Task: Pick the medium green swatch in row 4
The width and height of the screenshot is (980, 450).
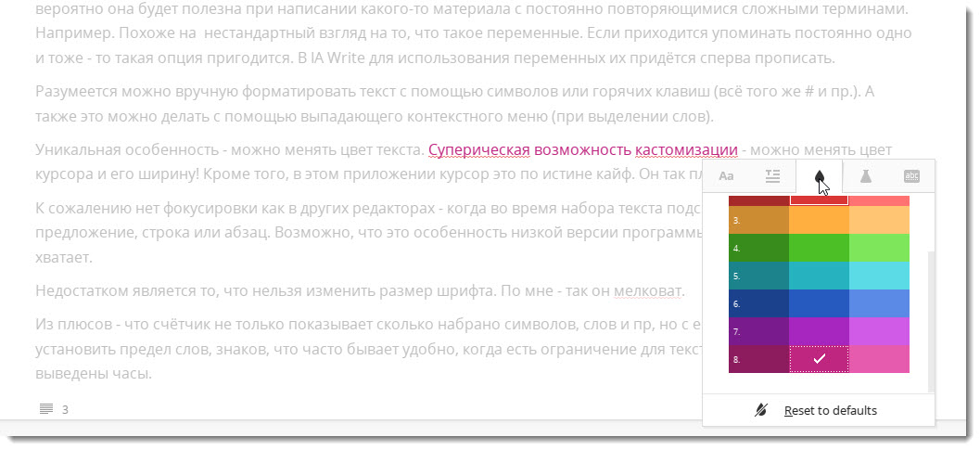Action: (x=820, y=248)
